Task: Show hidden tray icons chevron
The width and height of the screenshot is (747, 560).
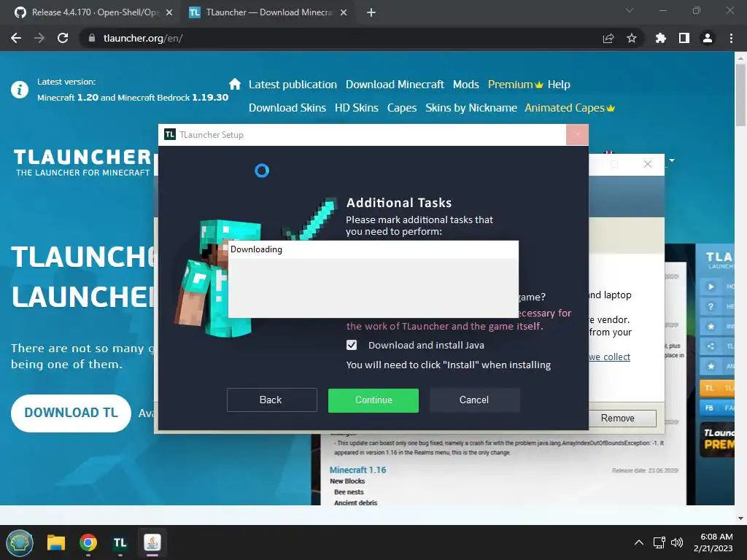Action: [x=639, y=542]
